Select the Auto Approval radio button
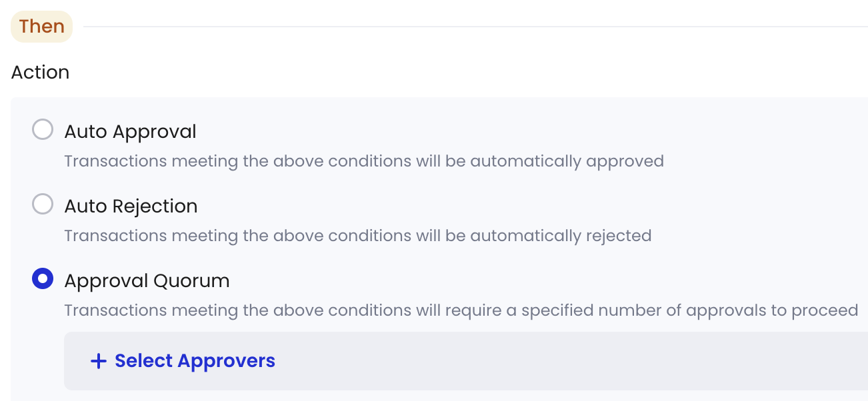This screenshot has width=868, height=401. click(x=43, y=129)
